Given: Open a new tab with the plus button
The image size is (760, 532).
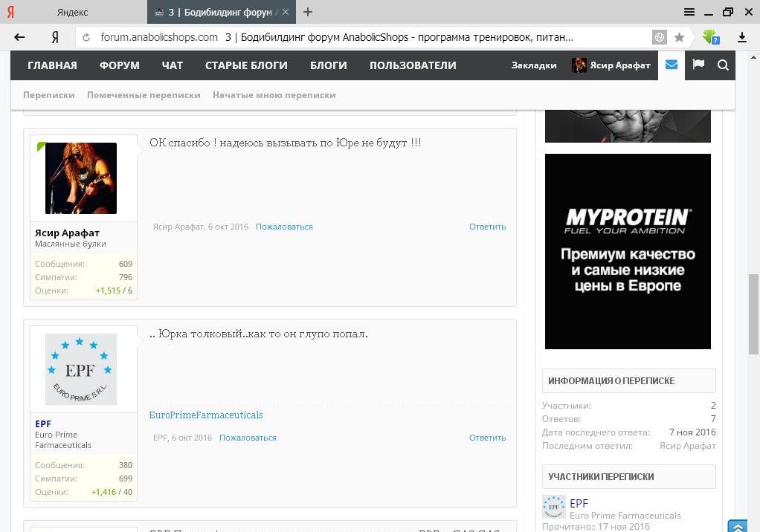Looking at the screenshot, I should (308, 12).
